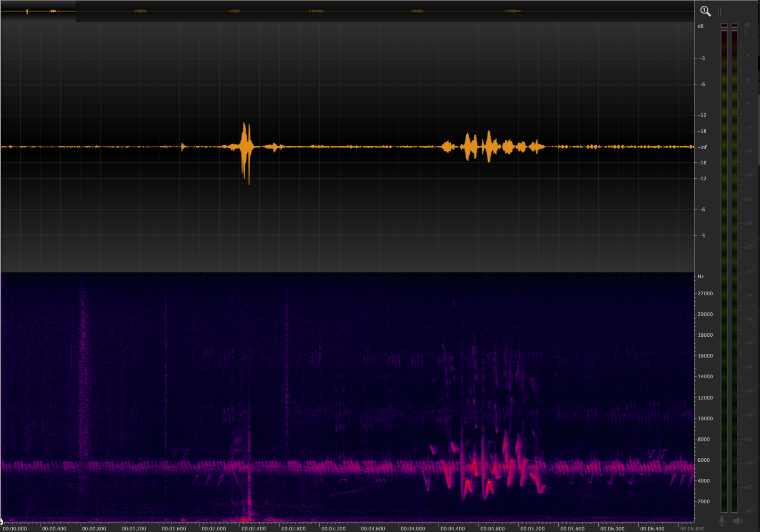Reset the left channel clip indicator
The image size is (760, 532).
723,24
